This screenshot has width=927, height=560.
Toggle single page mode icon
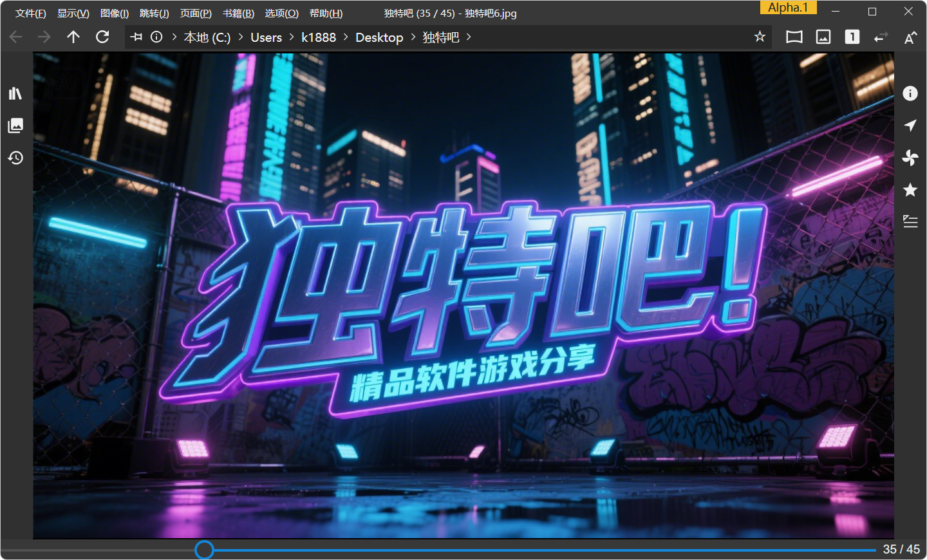(852, 37)
